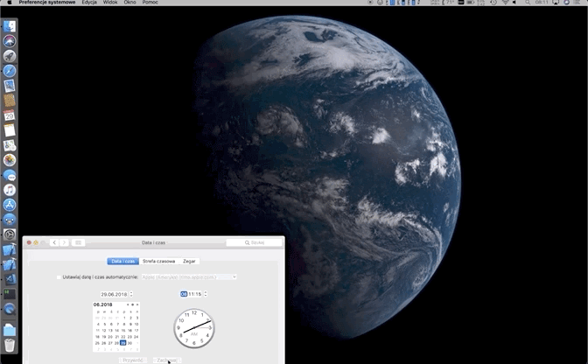Open time server dropdown (time.apple.com)
The height and width of the screenshot is (364, 588).
point(189,277)
